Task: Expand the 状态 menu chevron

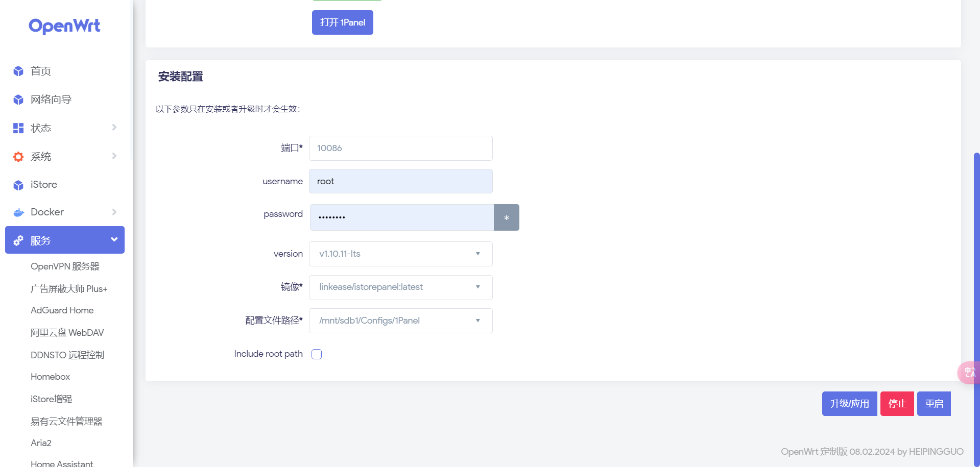Action: click(x=114, y=127)
